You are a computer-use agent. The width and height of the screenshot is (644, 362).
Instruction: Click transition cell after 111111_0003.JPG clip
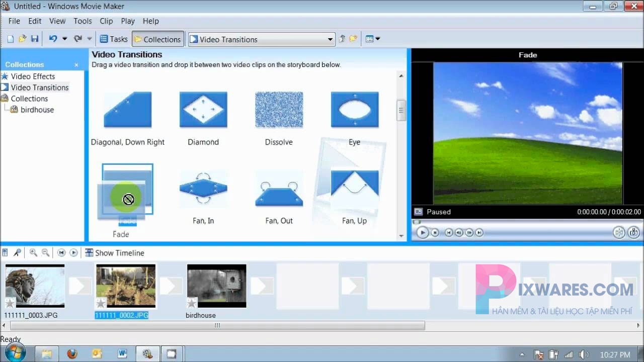coord(79,286)
